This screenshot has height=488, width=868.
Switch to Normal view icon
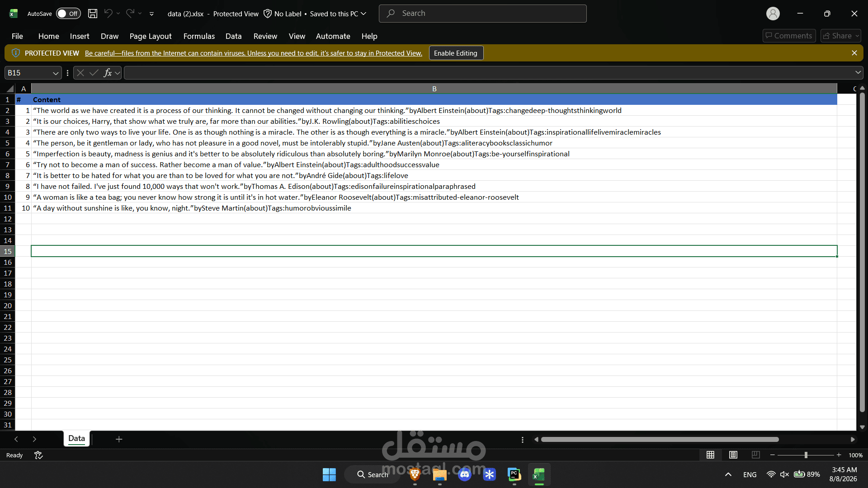pyautogui.click(x=710, y=455)
